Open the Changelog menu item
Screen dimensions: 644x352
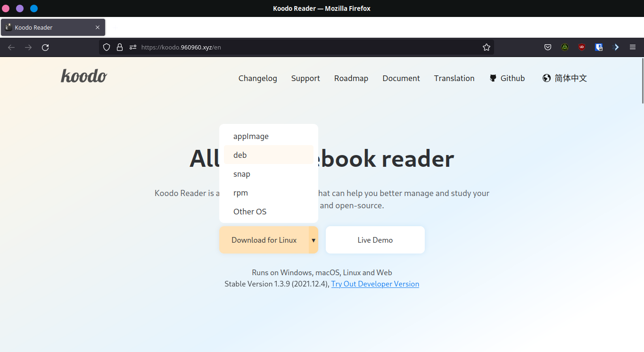coord(257,78)
